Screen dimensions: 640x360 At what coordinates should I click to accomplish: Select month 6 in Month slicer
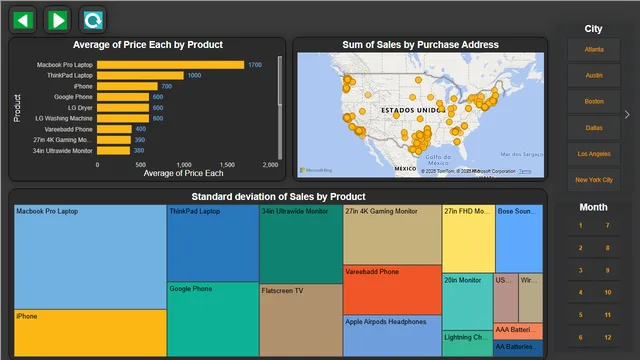click(x=580, y=337)
